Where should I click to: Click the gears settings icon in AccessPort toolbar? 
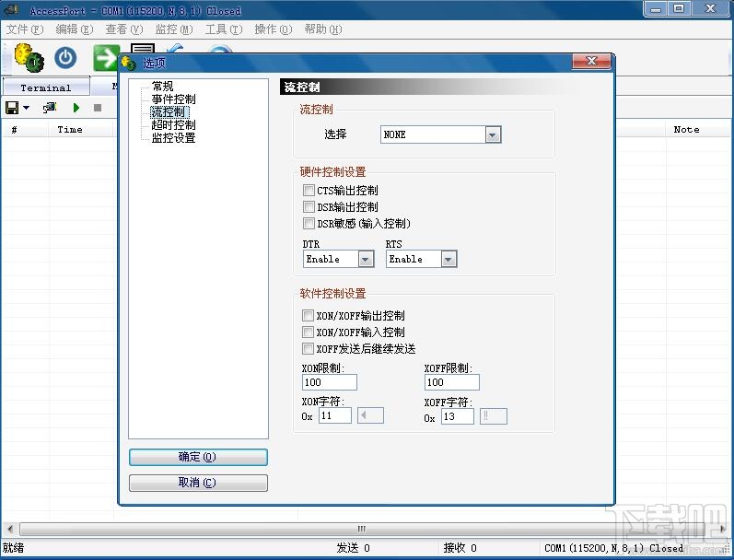point(29,58)
